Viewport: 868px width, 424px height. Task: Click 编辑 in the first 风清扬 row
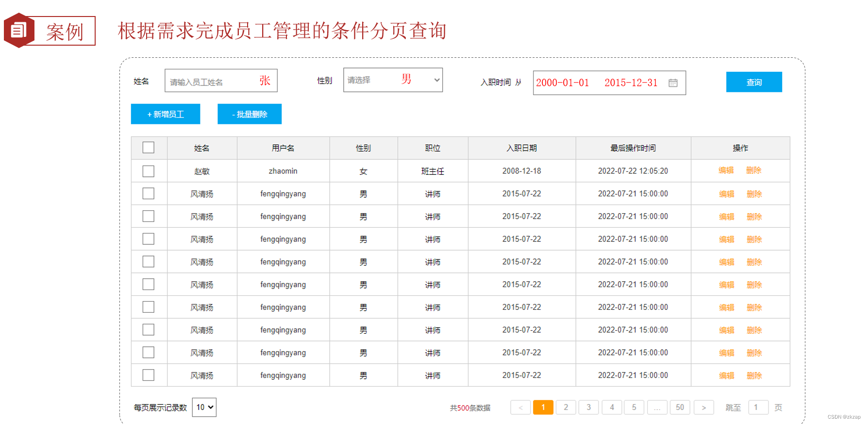(727, 194)
